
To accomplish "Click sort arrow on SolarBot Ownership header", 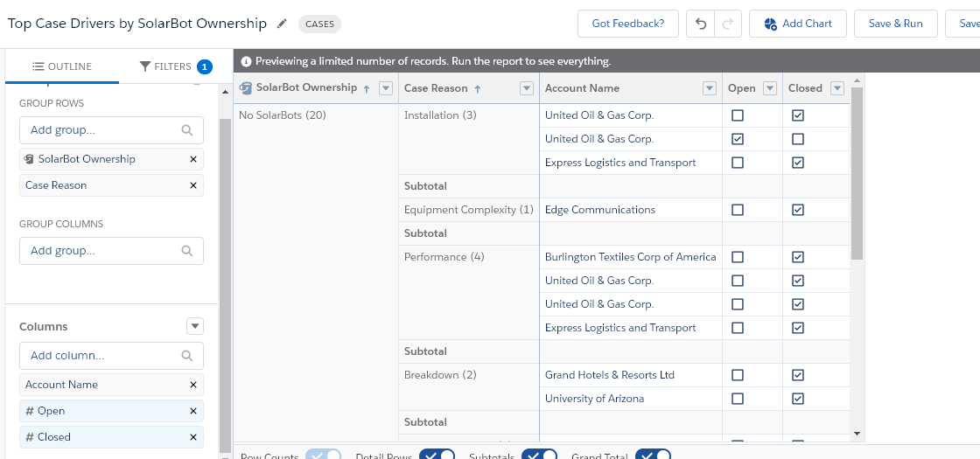I will pos(366,88).
